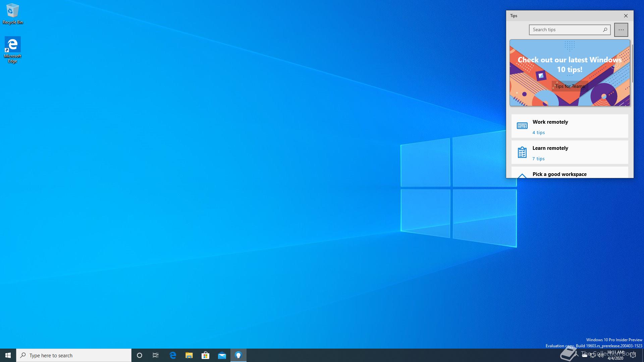Launch Microsoft Edge from the taskbar
The width and height of the screenshot is (644, 362).
(x=173, y=355)
